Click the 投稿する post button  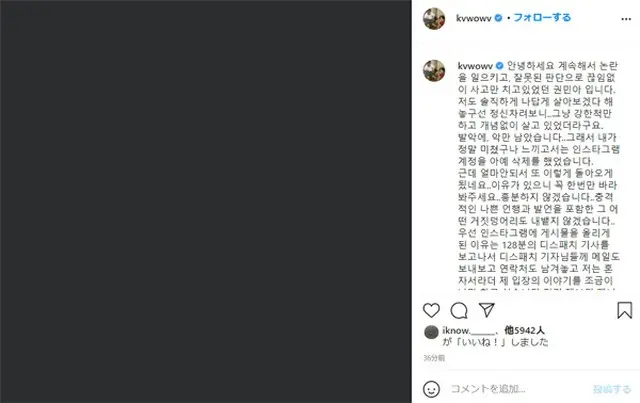click(612, 389)
